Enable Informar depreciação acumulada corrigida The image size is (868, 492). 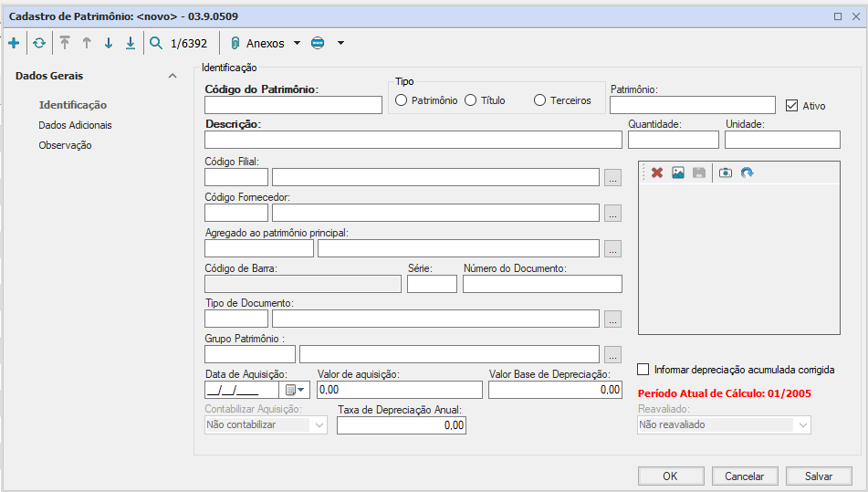(x=645, y=370)
